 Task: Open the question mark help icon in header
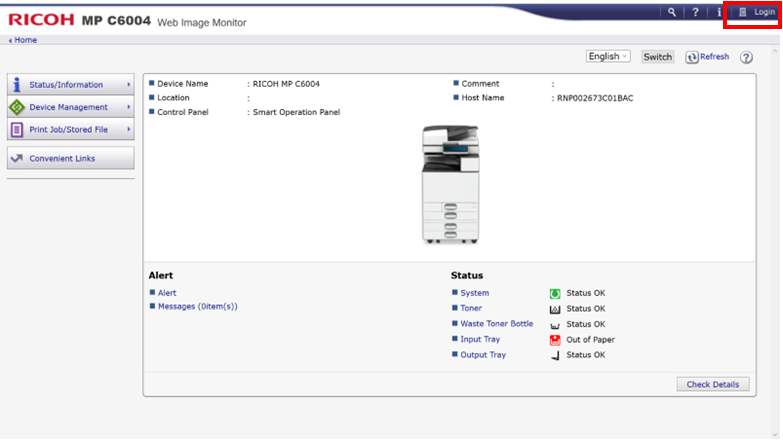click(x=695, y=12)
